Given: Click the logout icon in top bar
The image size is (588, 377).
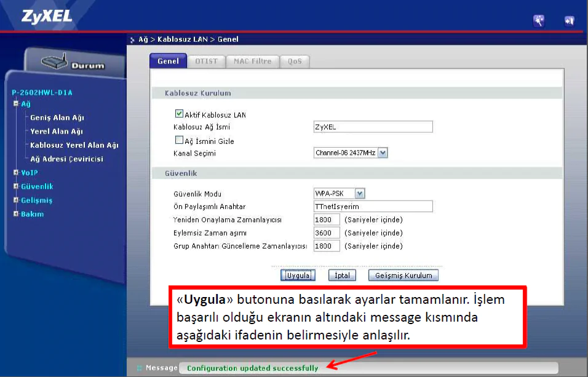Looking at the screenshot, I should tap(569, 21).
